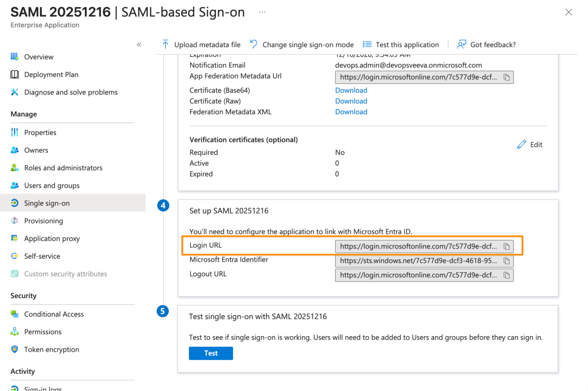This screenshot has width=588, height=391.
Task: Select Users and groups menu item
Action: pos(52,185)
